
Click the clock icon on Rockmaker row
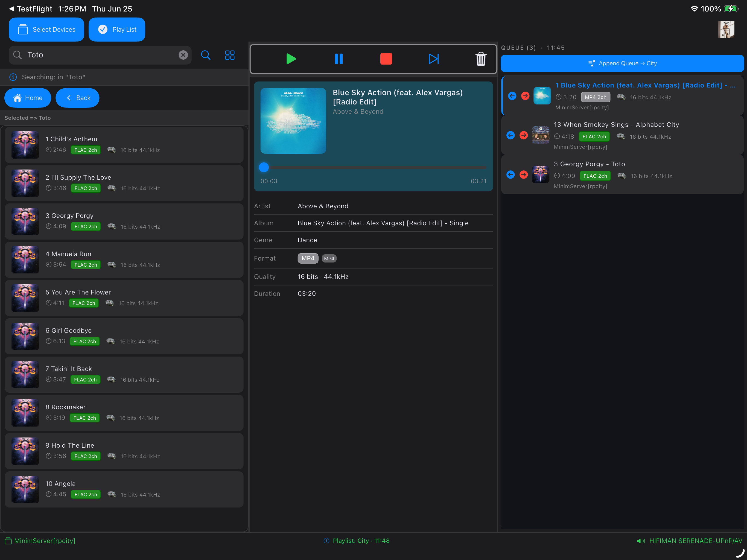click(x=49, y=418)
